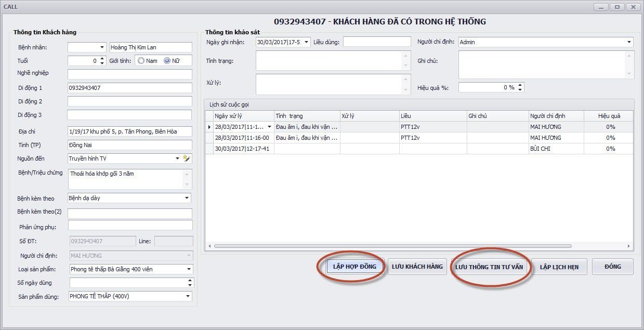Open the Sản phẩm dùng dropdown
This screenshot has width=644, height=330.
[x=188, y=296]
